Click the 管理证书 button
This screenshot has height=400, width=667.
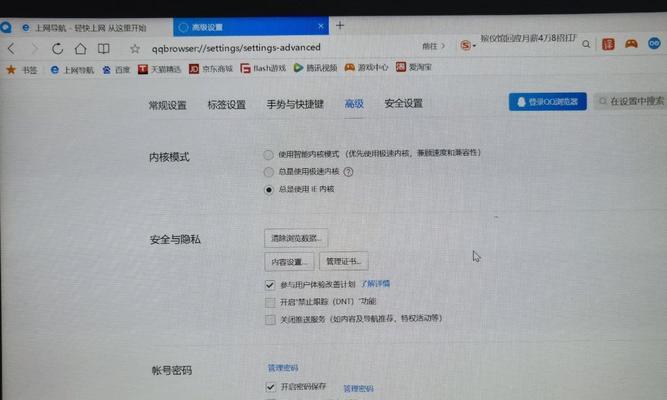point(344,261)
